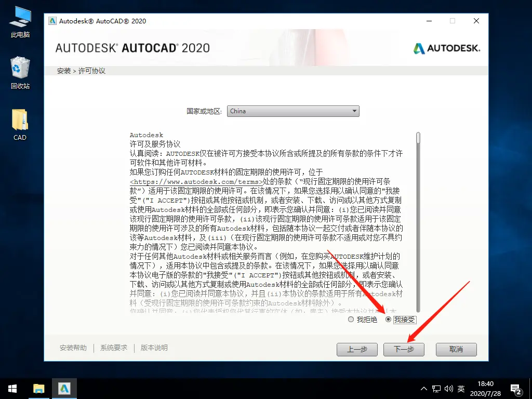Screen dimensions: 532x399
Task: Click the 上一步 back button
Action: tap(357, 349)
